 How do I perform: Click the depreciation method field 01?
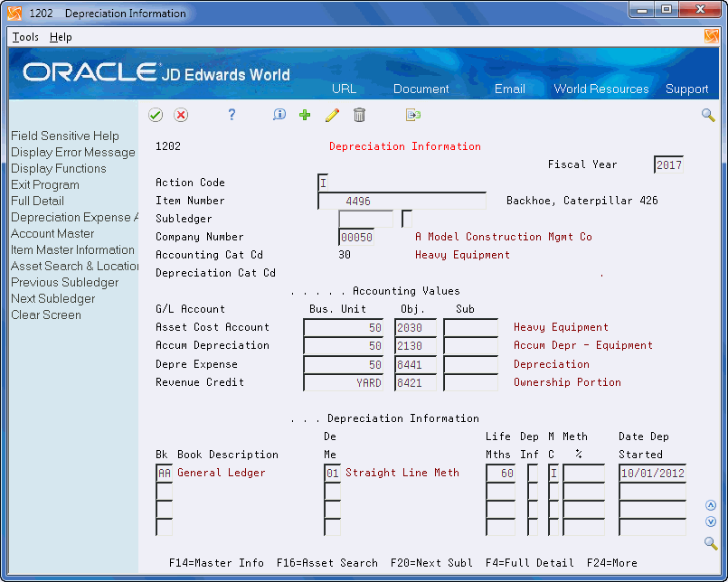pos(333,473)
